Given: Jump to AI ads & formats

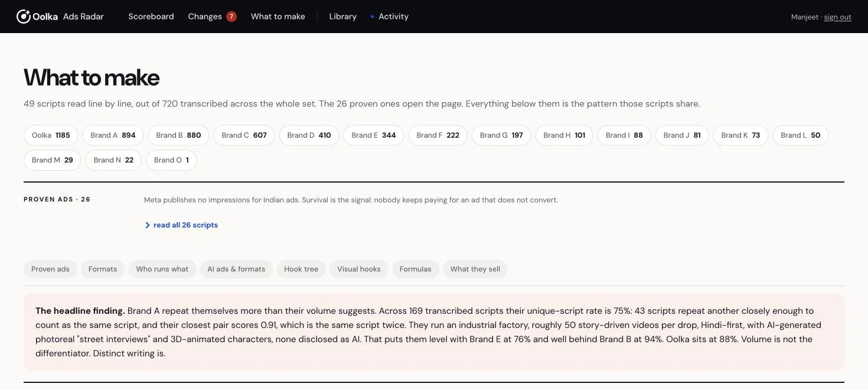Looking at the screenshot, I should pyautogui.click(x=236, y=269).
